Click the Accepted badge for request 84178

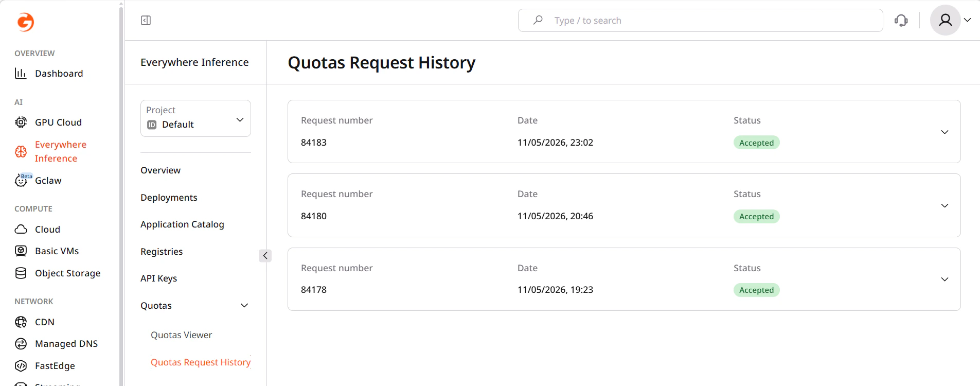tap(756, 290)
